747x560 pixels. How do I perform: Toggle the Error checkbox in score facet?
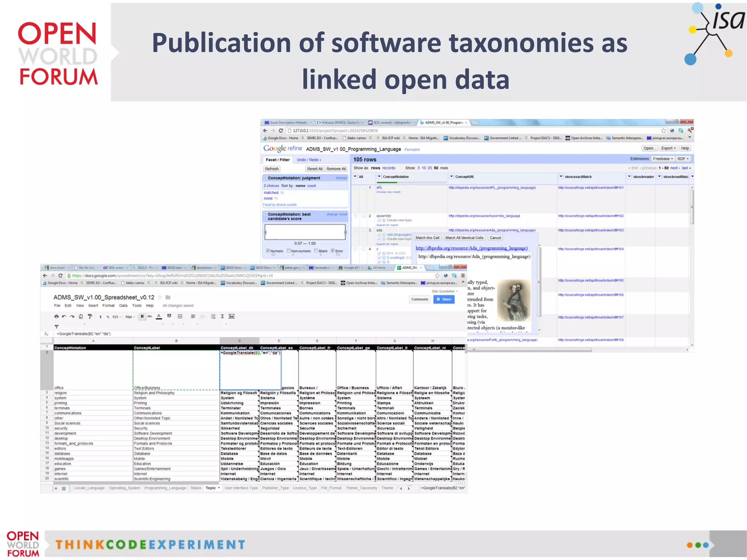[333, 251]
